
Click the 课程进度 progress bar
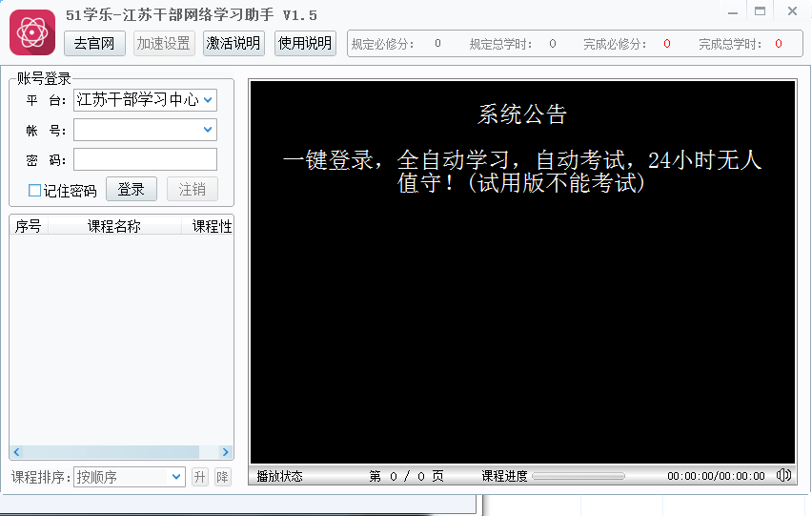click(579, 476)
